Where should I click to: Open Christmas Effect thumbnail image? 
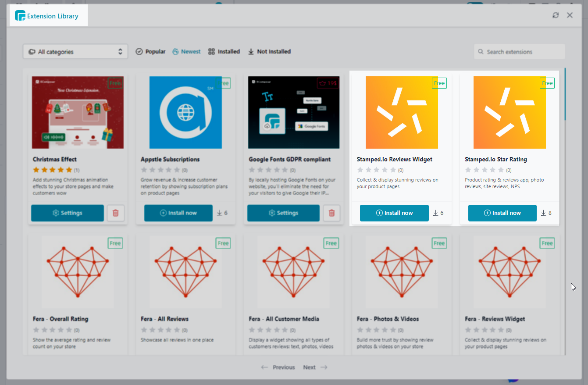point(78,112)
